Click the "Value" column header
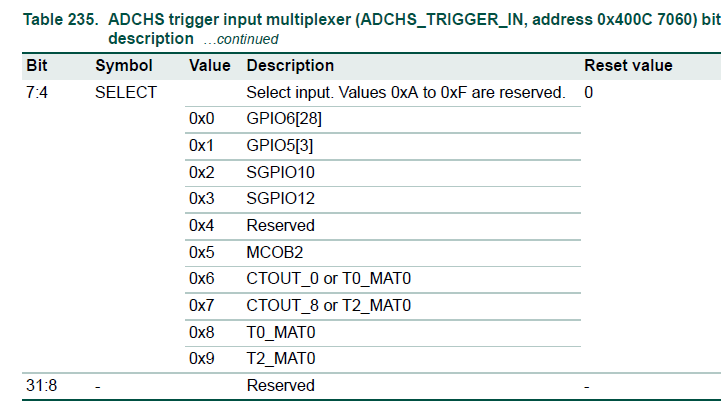Screen dimensions: 726x407 pos(209,66)
